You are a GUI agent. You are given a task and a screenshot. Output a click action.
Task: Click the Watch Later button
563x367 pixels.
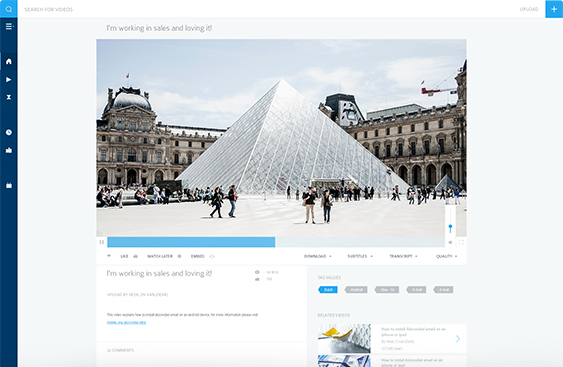click(x=164, y=256)
